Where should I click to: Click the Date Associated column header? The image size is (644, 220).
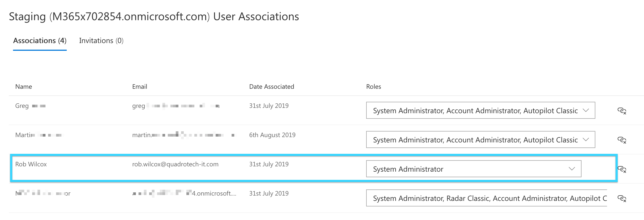pos(271,87)
